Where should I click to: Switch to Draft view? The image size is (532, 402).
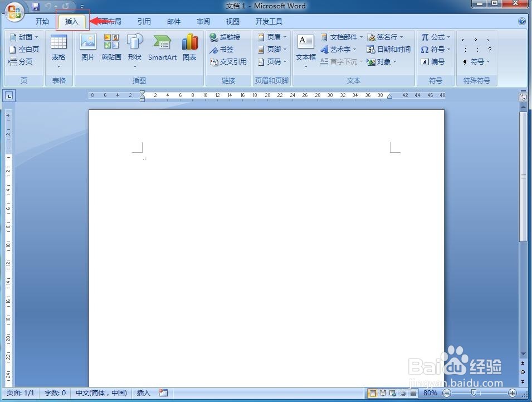(413, 393)
